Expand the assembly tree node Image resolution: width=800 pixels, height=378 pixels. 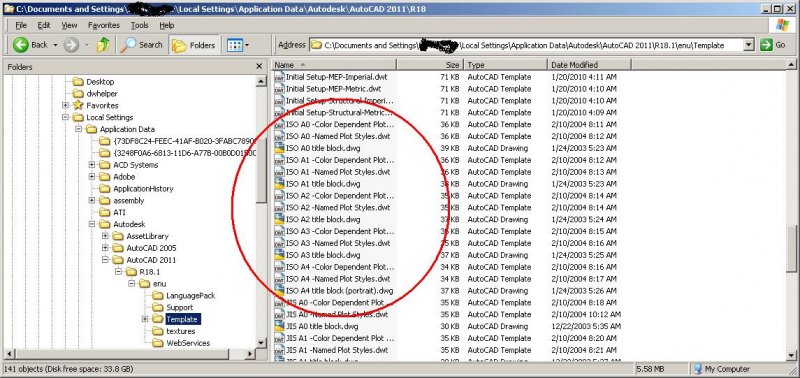(x=92, y=200)
